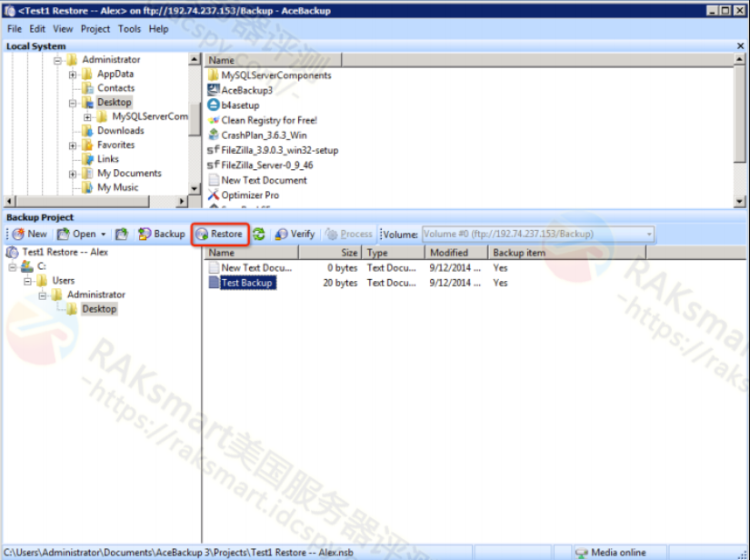The width and height of the screenshot is (750, 560).
Task: Collapse Administrator node in Backup Project tree
Action: click(x=43, y=295)
